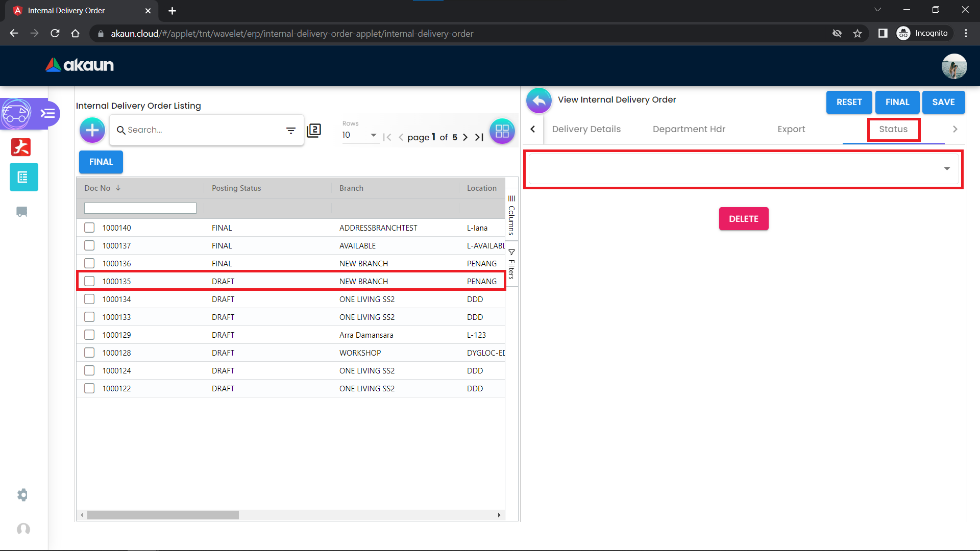Open the red PDF sidebar icon

[21, 147]
